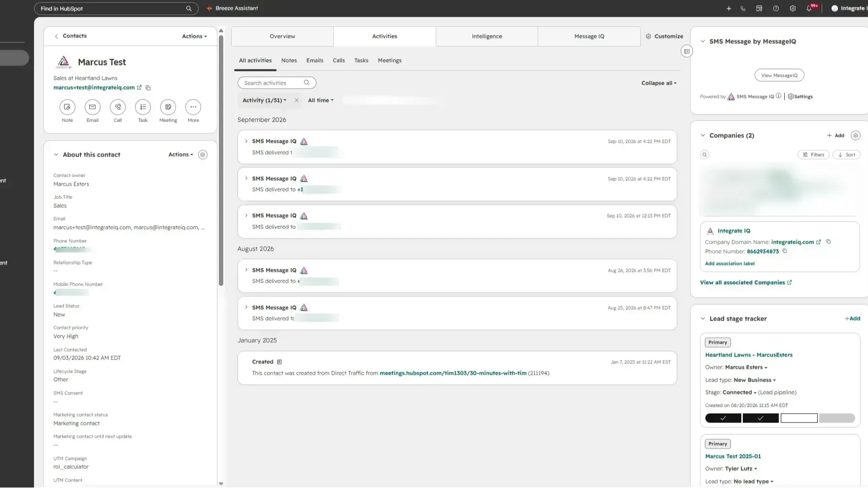This screenshot has height=488, width=868.
Task: Click the Created activity detail icon
Action: pyautogui.click(x=279, y=362)
